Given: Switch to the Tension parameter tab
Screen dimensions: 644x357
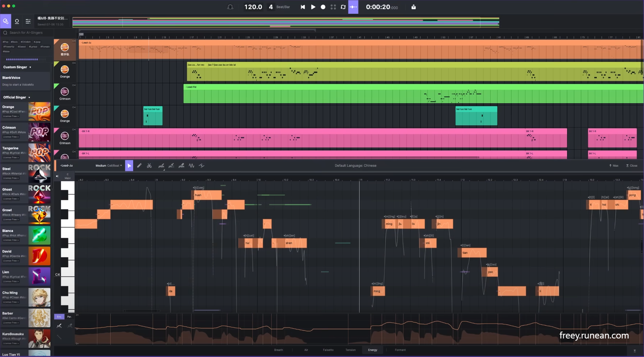Looking at the screenshot, I should 350,350.
